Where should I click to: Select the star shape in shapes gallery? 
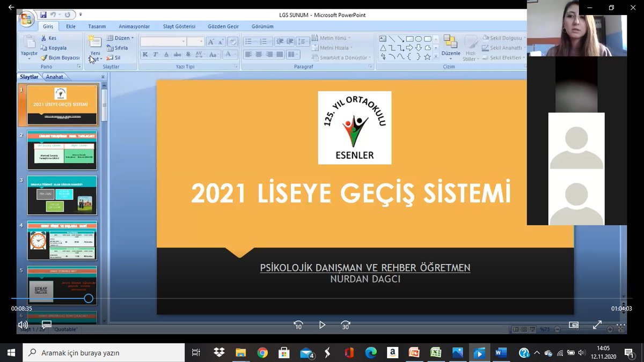(427, 56)
